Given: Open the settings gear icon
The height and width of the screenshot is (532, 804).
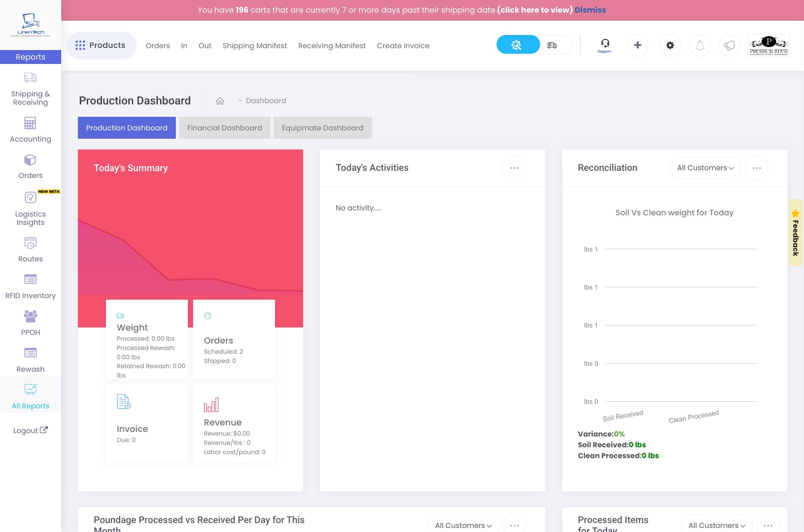Looking at the screenshot, I should (670, 45).
